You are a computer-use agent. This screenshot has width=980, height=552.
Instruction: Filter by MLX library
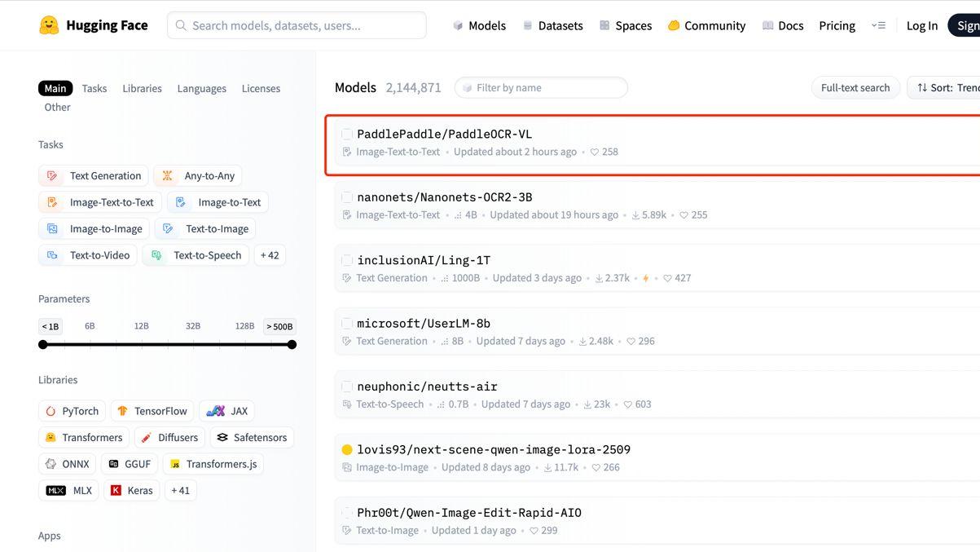[x=68, y=490]
